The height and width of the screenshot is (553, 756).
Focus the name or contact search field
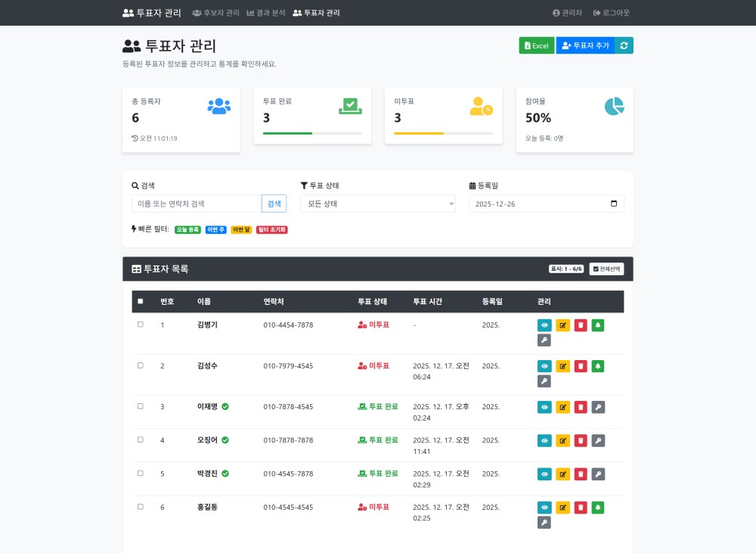click(x=197, y=203)
